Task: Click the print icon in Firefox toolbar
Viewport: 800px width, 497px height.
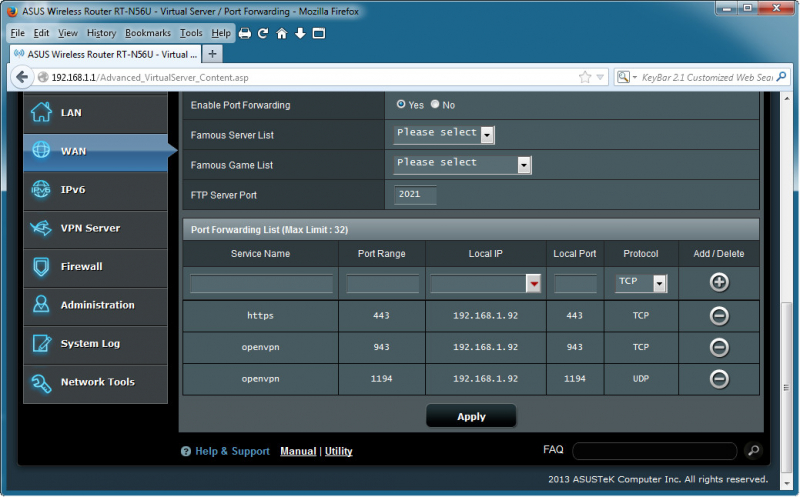Action: click(x=245, y=33)
